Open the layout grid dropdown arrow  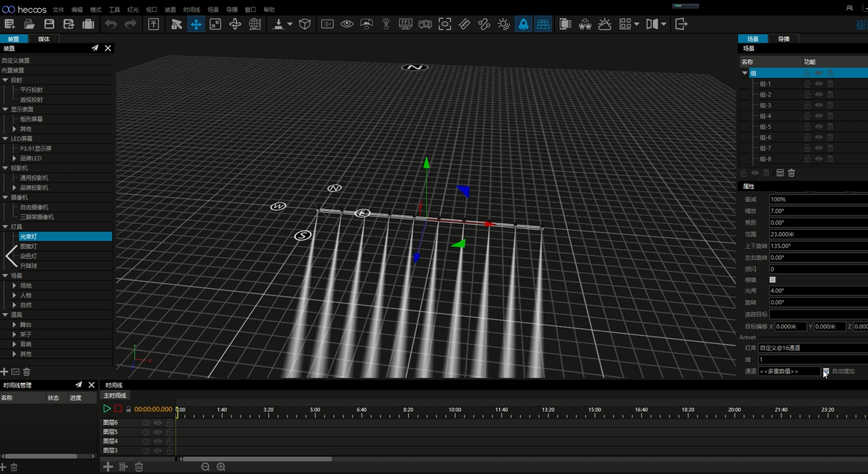pos(636,24)
